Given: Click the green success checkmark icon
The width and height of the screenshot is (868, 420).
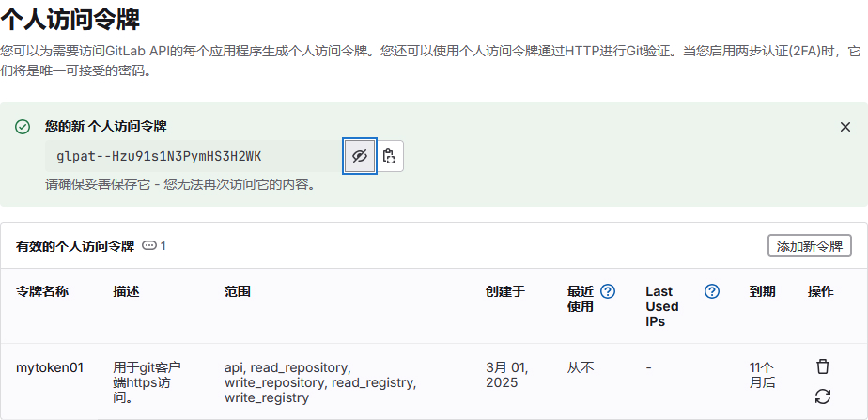Looking at the screenshot, I should 23,127.
